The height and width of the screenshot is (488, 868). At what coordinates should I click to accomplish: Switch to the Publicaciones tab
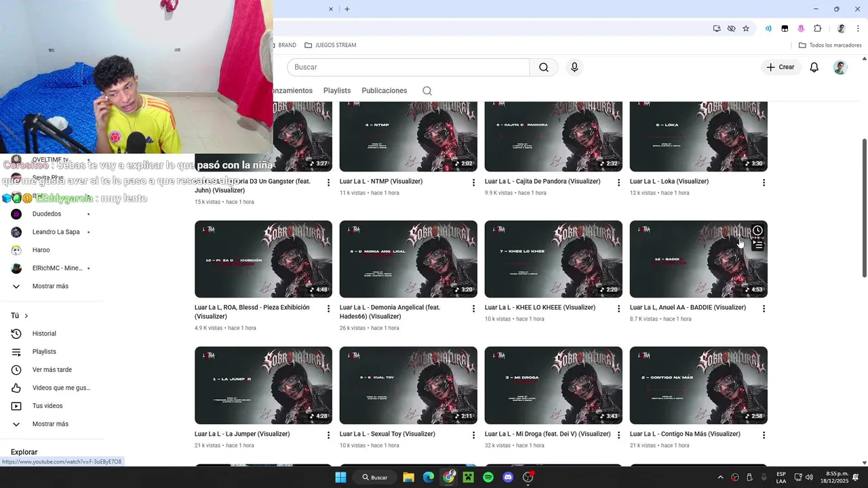tap(384, 91)
